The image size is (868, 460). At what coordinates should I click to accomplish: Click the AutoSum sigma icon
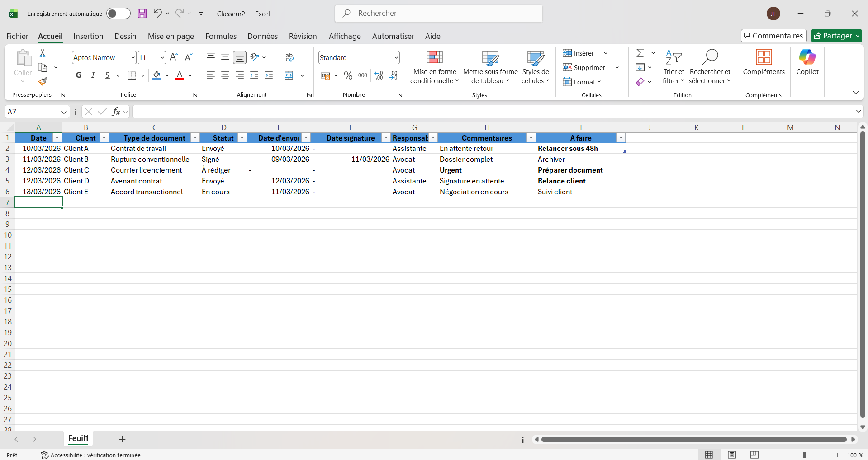point(640,53)
